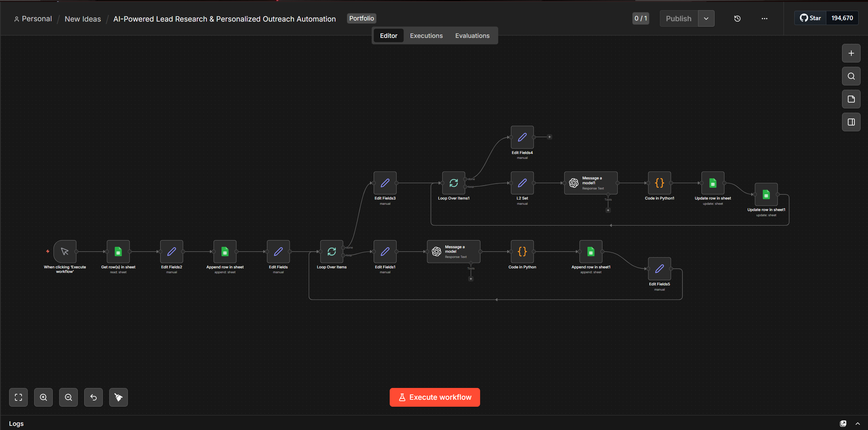Pop out the Logs panel
This screenshot has width=868, height=430.
click(x=843, y=423)
